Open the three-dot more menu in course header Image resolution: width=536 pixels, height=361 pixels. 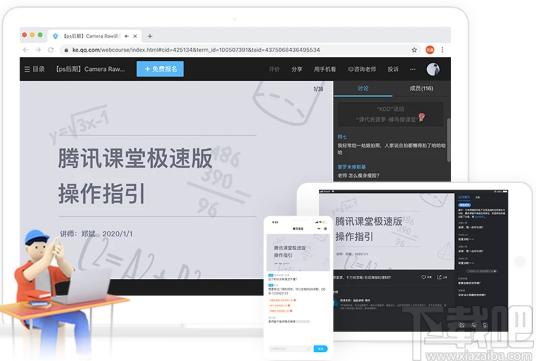click(x=413, y=69)
